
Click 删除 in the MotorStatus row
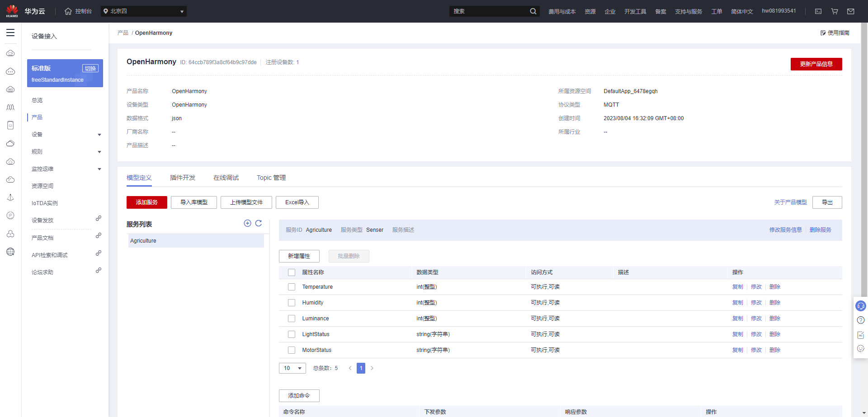pos(775,350)
